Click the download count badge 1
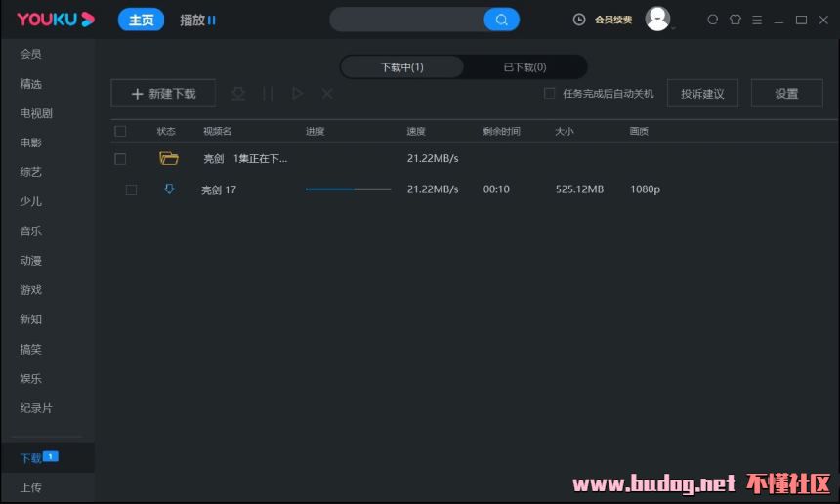 pos(51,456)
